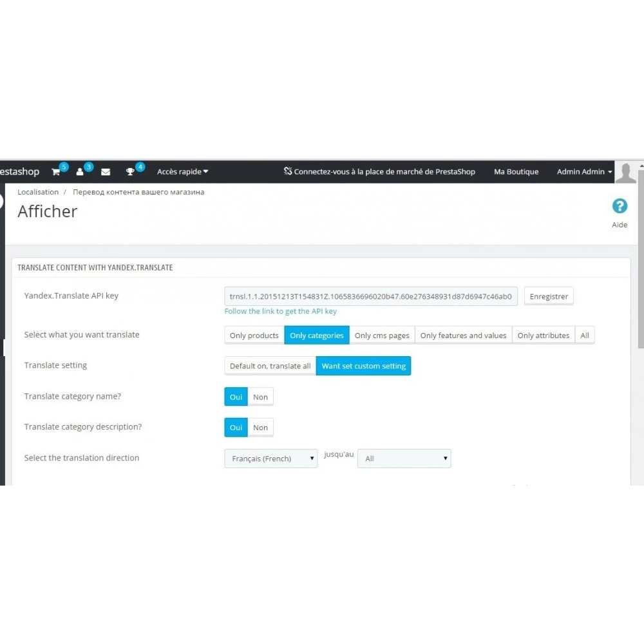Open the customers person icon
Image resolution: width=644 pixels, height=644 pixels.
[80, 172]
